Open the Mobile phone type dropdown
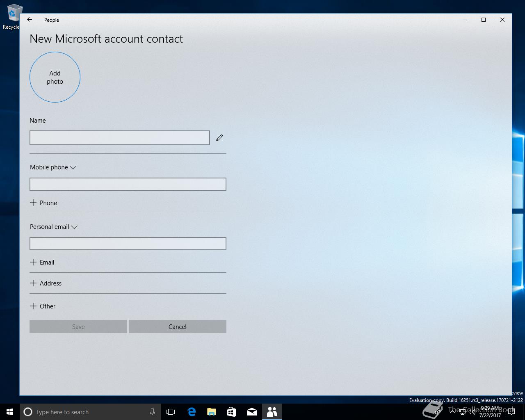The image size is (525, 420). click(x=53, y=167)
